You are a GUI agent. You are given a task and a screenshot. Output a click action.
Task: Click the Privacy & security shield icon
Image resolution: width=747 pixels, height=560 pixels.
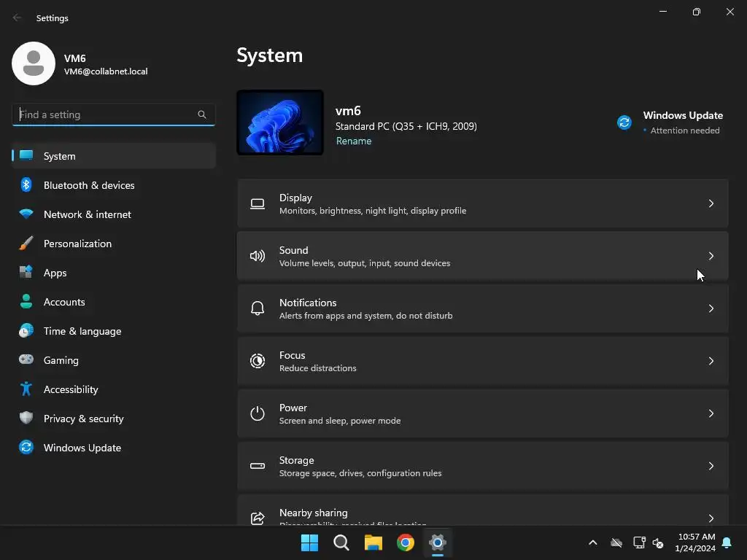coord(26,418)
